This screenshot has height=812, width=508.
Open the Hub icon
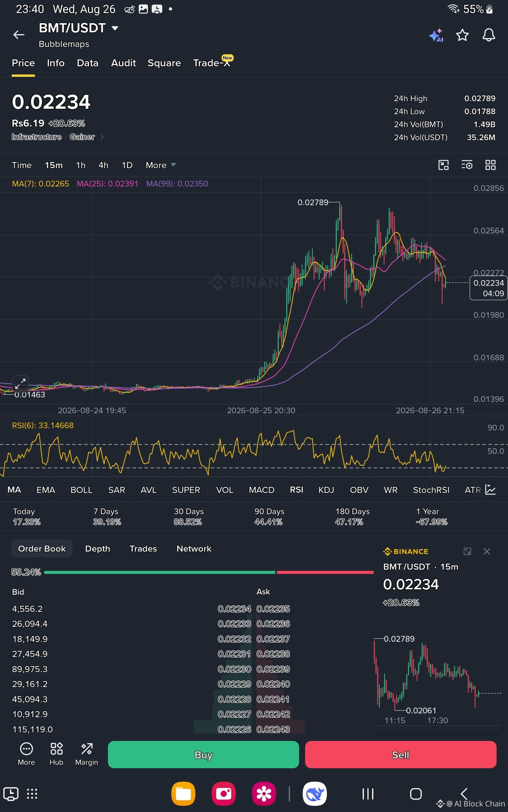click(57, 754)
